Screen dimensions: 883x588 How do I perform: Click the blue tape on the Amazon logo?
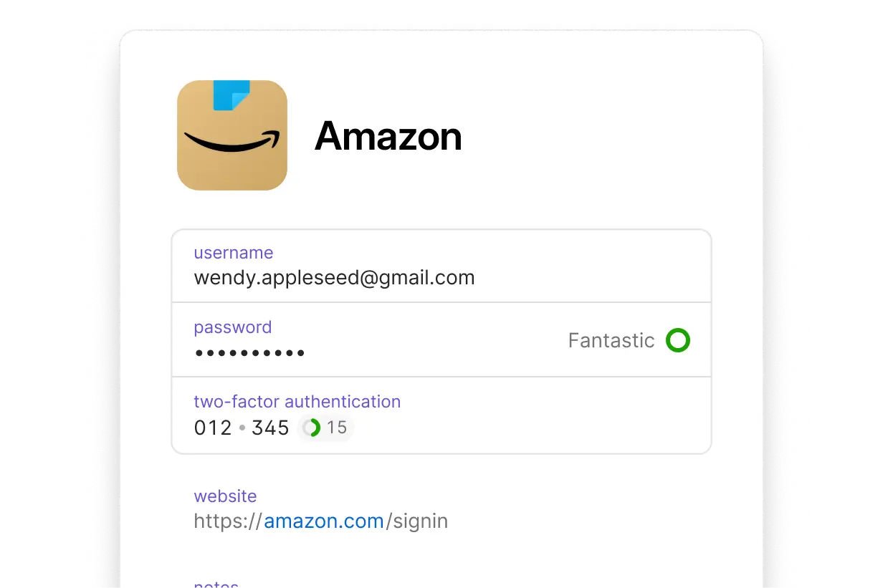[232, 95]
